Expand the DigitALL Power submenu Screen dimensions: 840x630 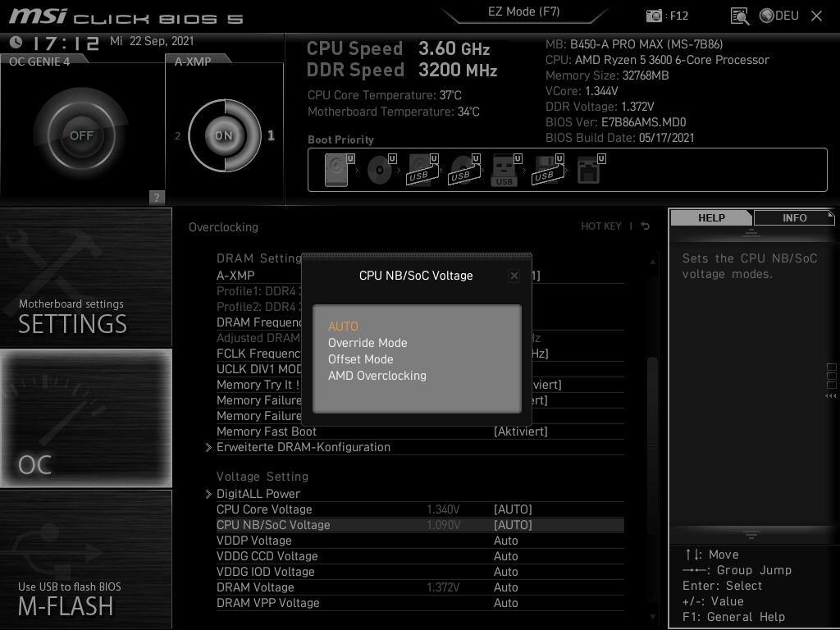(x=258, y=493)
